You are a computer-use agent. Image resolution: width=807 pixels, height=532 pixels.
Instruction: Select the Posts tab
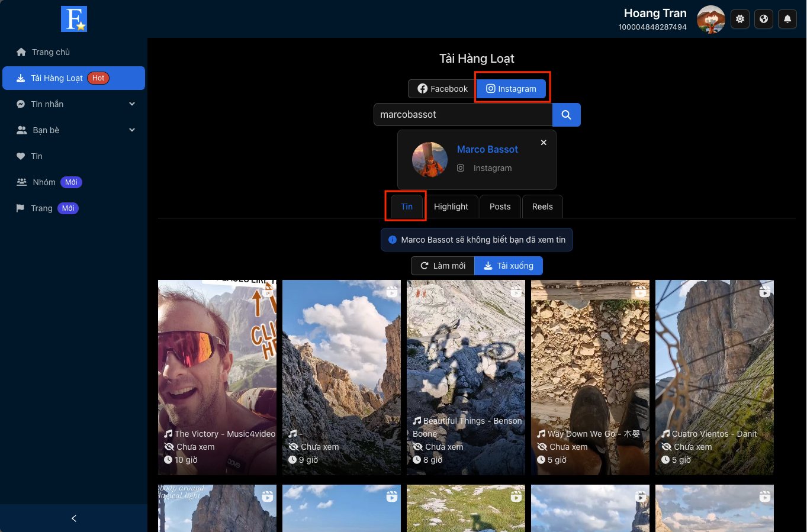pos(500,207)
